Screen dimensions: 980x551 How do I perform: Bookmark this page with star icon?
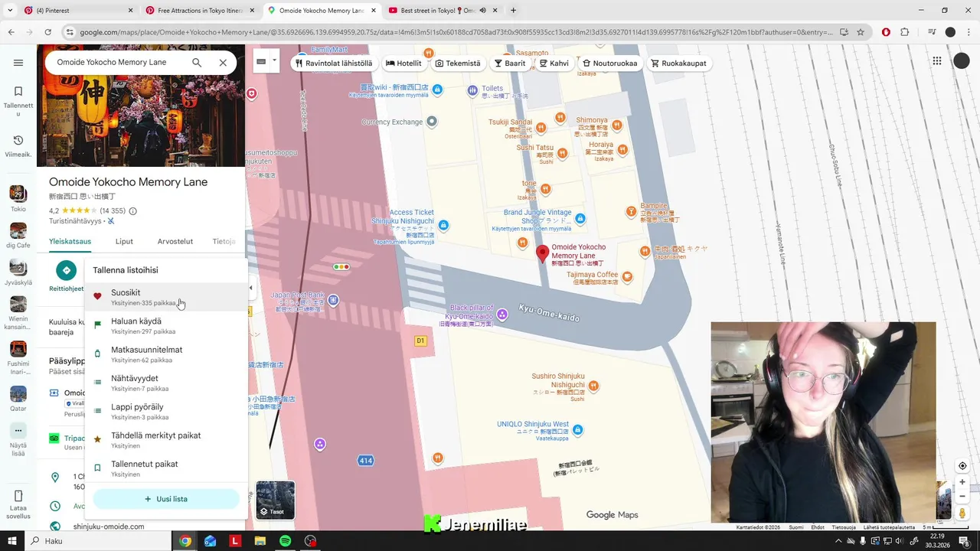[x=861, y=32]
